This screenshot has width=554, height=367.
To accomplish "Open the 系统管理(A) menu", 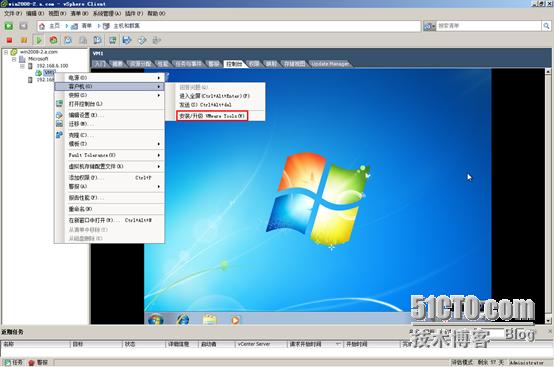I will tap(107, 13).
